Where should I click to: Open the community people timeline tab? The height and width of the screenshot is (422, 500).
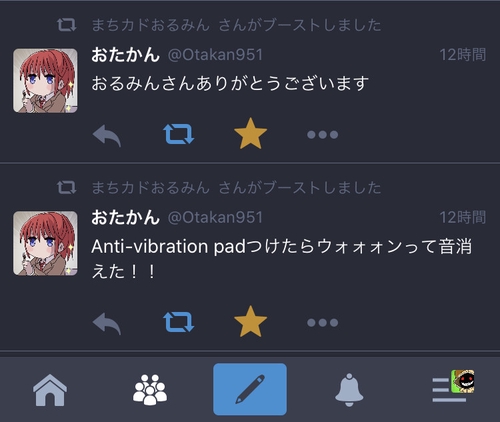[150, 389]
